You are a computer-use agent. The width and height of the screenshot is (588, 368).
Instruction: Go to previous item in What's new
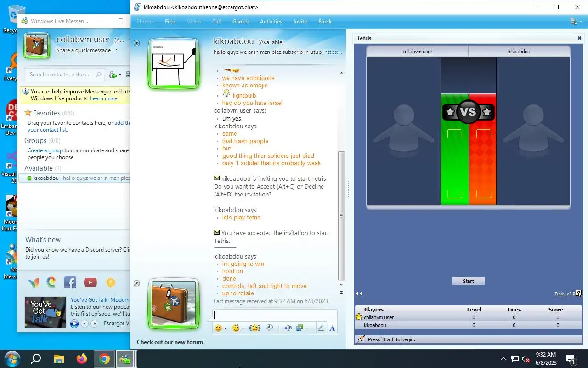[85, 323]
